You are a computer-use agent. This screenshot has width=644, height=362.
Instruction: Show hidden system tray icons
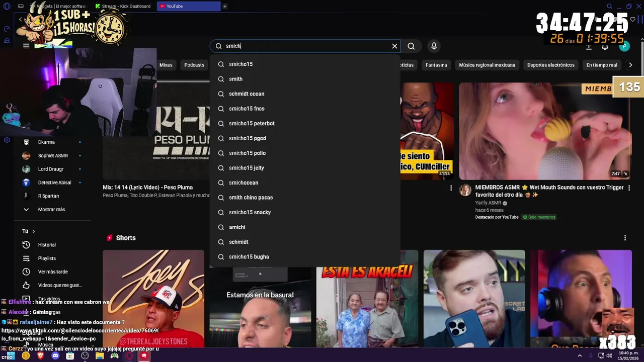coord(580,356)
